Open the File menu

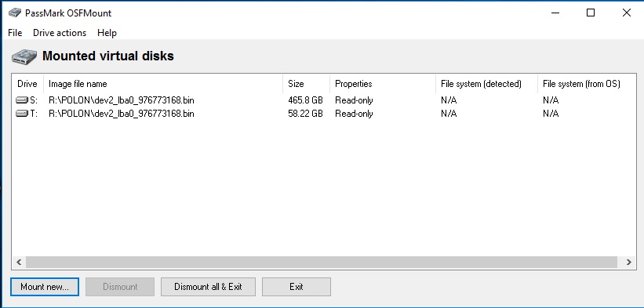point(15,33)
